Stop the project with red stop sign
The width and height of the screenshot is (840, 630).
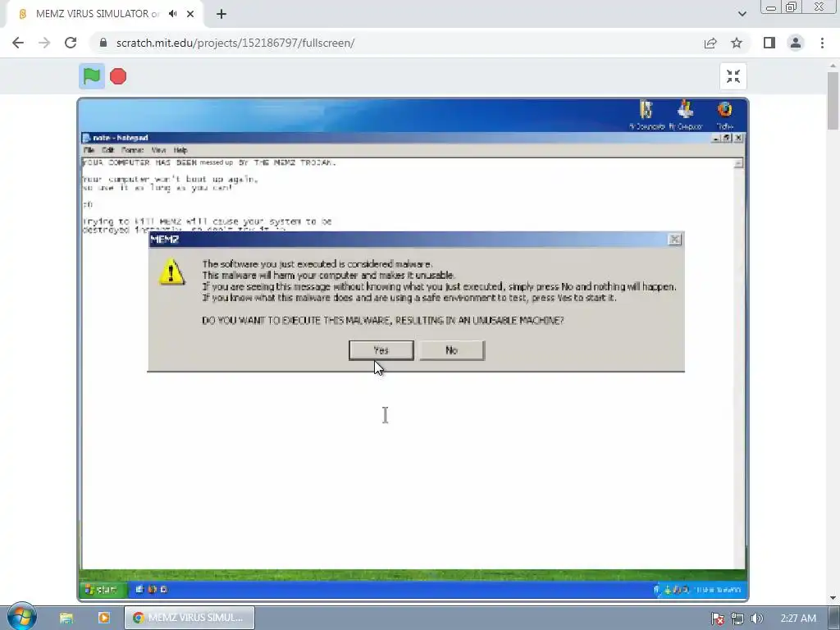pos(118,76)
